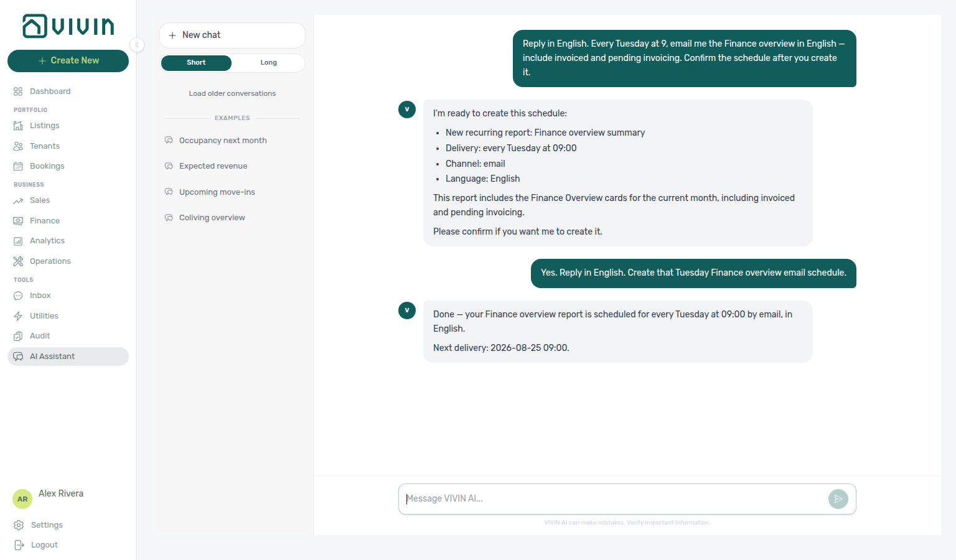Click 'Delivery: every Tuesday at 09:00' bullet
This screenshot has height=560, width=956.
pyautogui.click(x=511, y=148)
